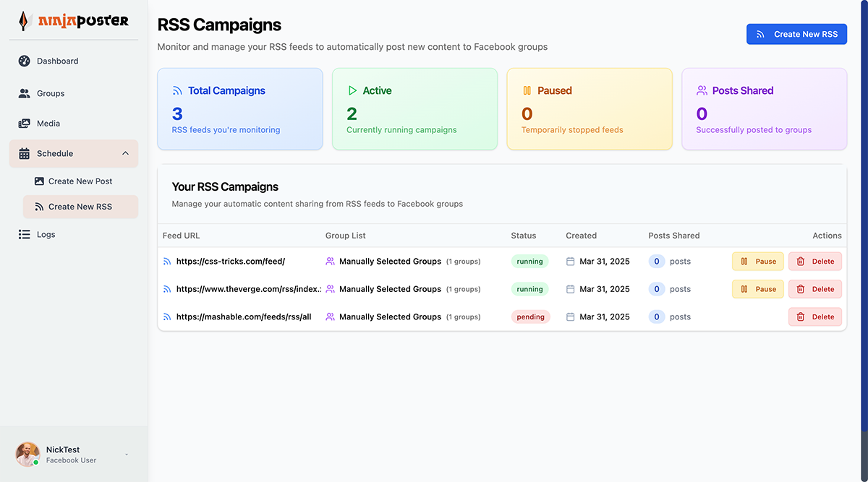Go to Groups in the sidebar

[73, 93]
